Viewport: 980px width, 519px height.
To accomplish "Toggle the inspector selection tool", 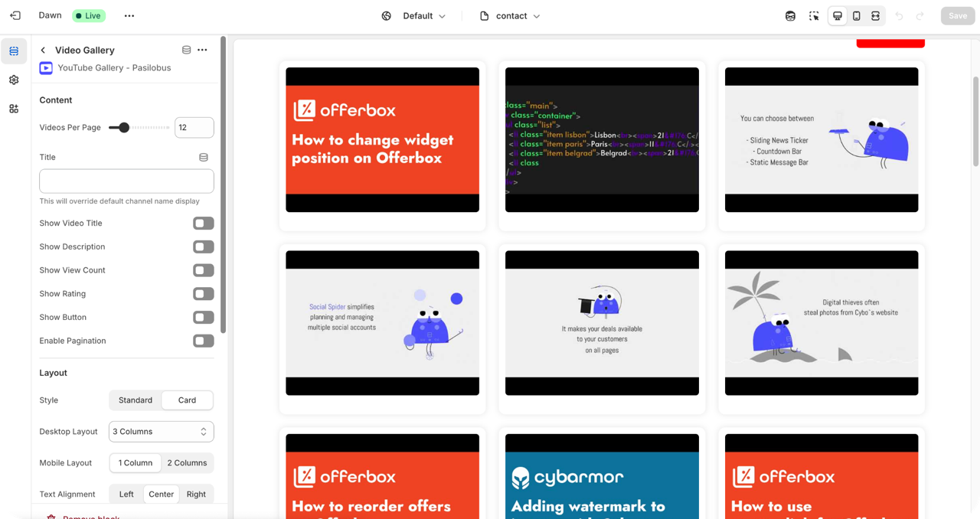I will coord(814,16).
